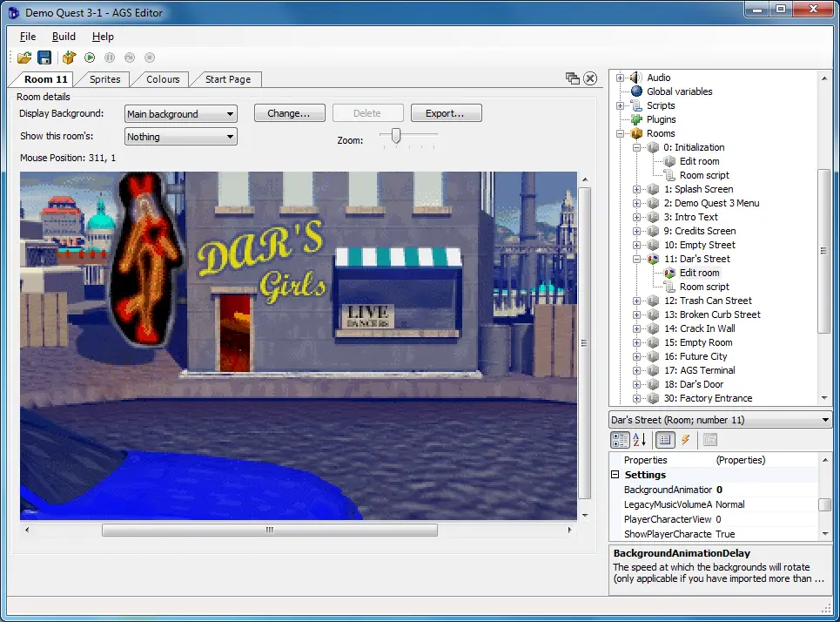Click the Open Game folder toolbar icon
The height and width of the screenshot is (622, 840).
[24, 57]
